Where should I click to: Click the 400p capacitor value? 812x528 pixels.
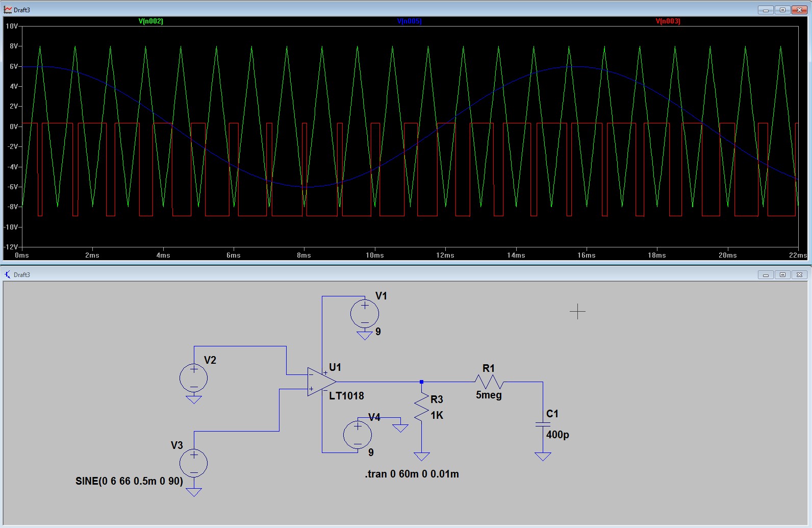557,435
